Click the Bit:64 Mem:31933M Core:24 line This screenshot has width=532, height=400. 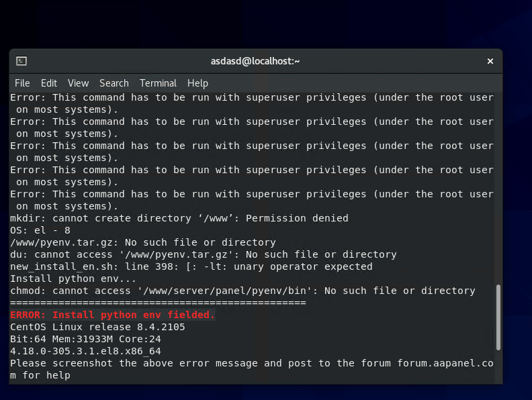click(85, 339)
